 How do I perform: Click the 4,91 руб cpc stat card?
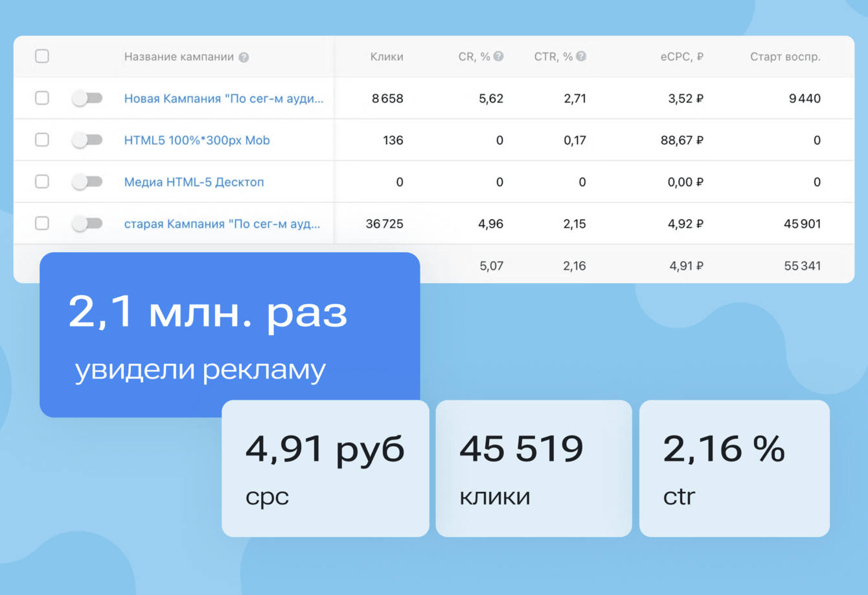click(x=325, y=468)
